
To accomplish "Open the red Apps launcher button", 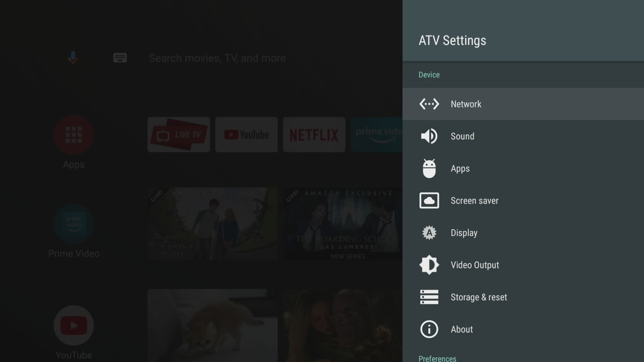I will pos(74,135).
